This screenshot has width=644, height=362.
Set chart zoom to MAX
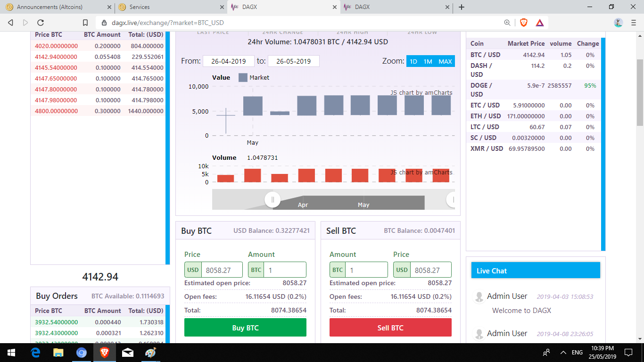[x=445, y=61]
